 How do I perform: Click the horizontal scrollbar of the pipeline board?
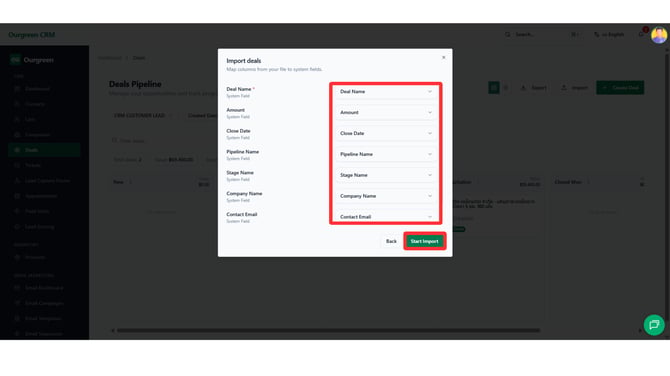[328, 330]
